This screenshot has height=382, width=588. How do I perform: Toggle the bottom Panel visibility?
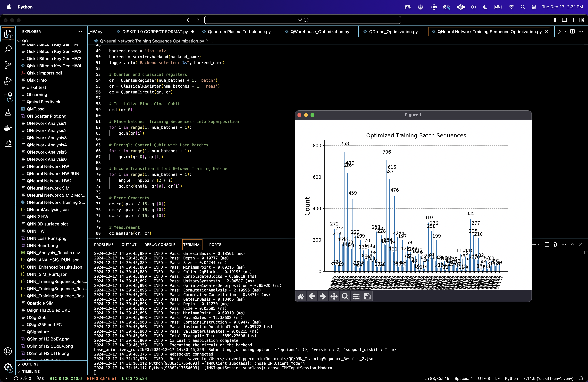pos(564,20)
